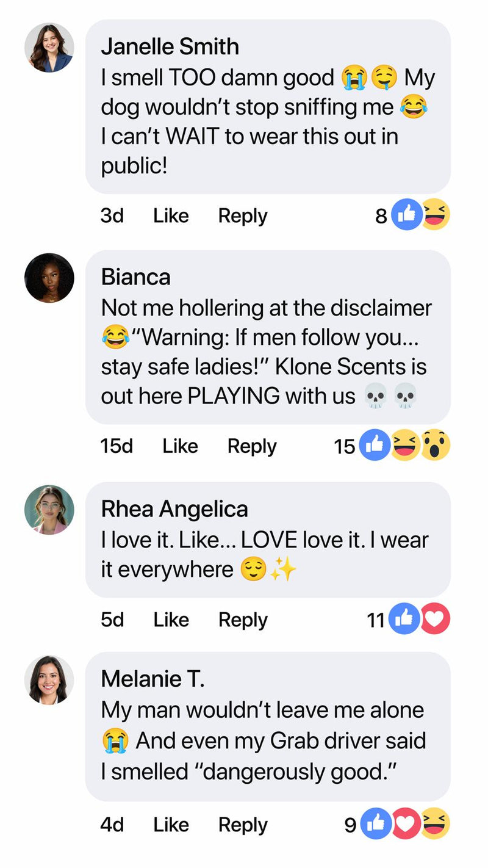Screen dimensions: 488x868
Task: Like Rhea Angelica's comment
Action: pos(171,620)
